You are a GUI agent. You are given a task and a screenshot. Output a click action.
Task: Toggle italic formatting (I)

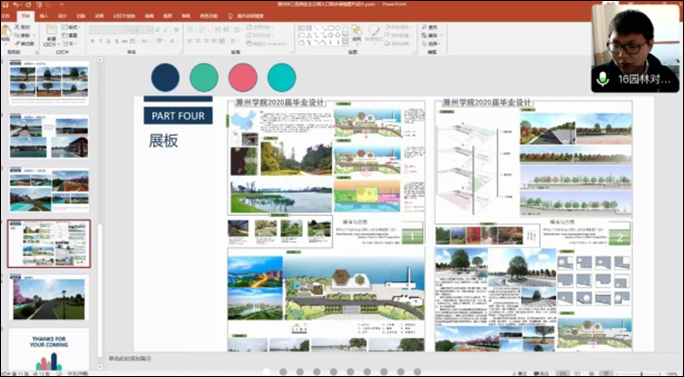(100, 41)
